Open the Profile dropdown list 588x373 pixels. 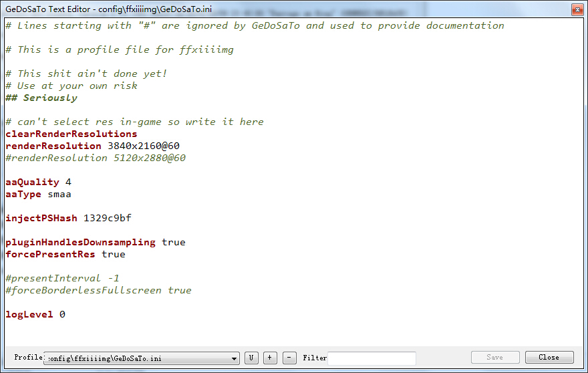point(142,358)
